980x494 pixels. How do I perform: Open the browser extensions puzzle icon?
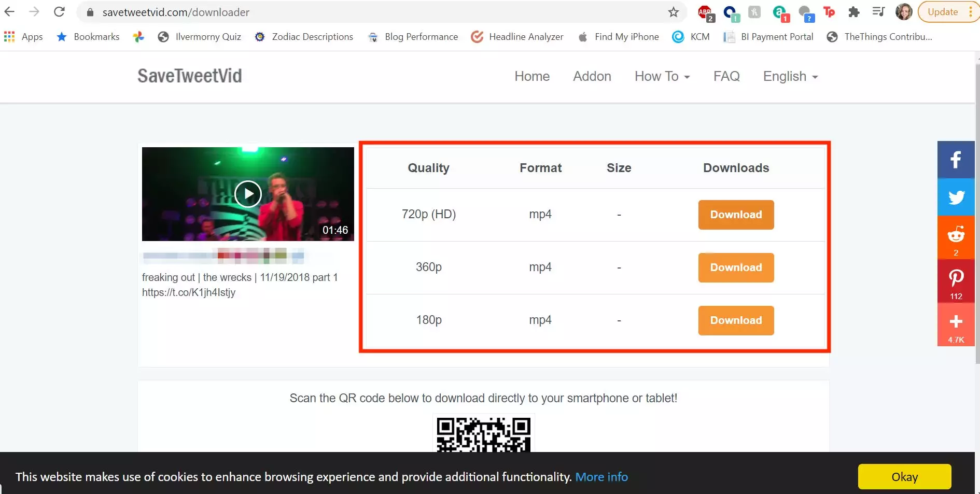[x=853, y=12]
